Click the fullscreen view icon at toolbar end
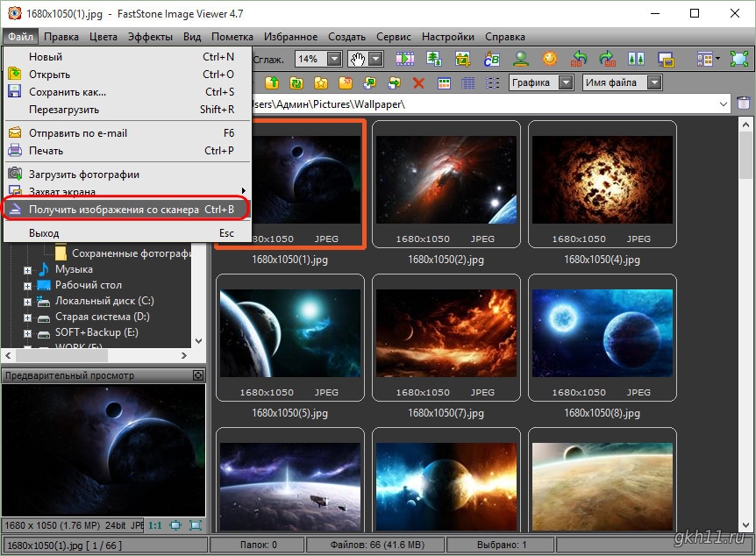This screenshot has height=556, width=756. point(738,59)
